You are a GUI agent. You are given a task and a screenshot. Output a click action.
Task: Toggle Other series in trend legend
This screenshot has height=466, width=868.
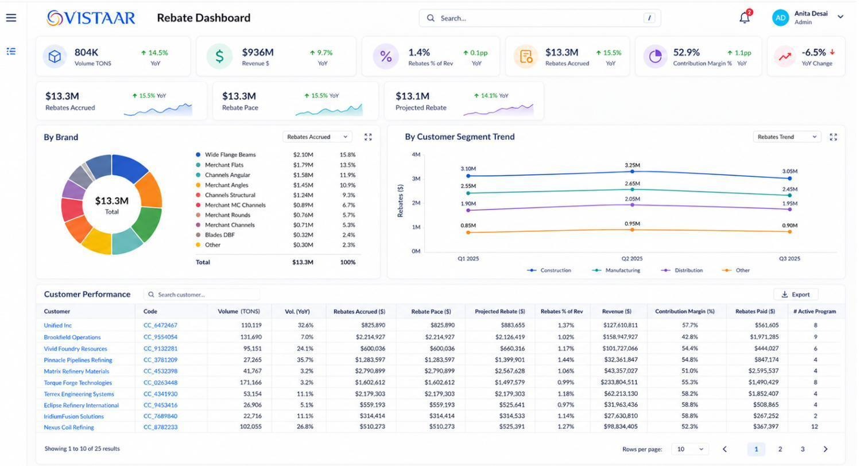click(x=736, y=270)
